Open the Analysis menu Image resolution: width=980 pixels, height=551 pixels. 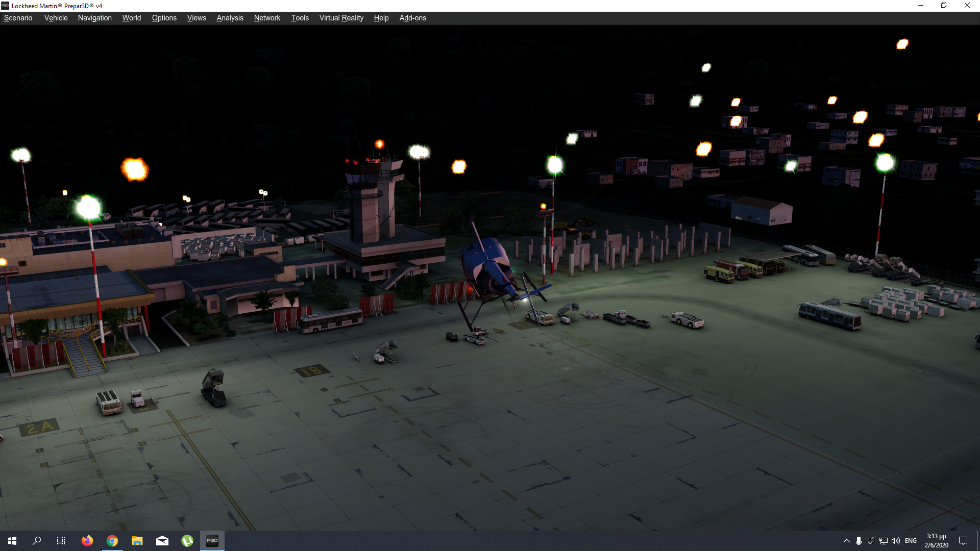coord(230,18)
